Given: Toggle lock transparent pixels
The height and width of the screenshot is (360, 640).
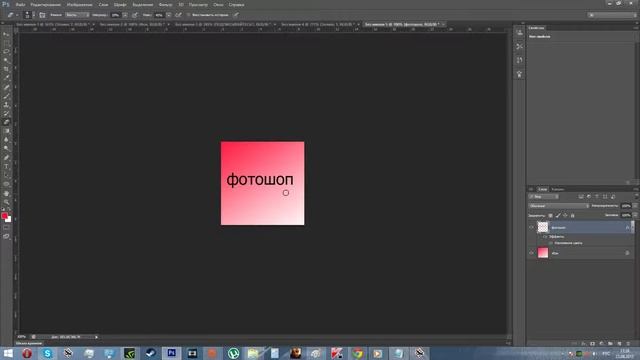Looking at the screenshot, I should click(550, 216).
